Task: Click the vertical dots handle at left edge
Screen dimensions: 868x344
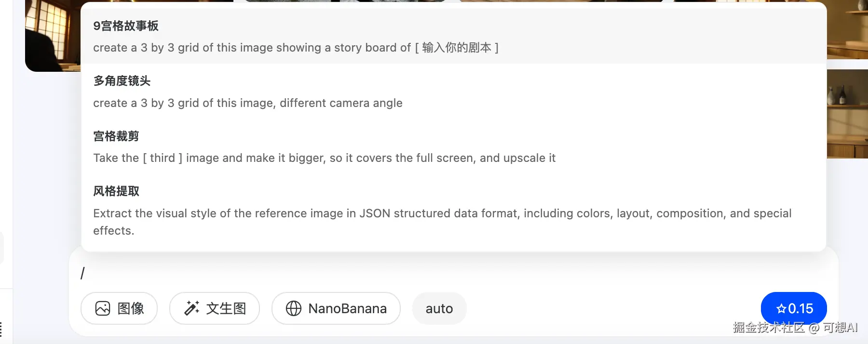Action: pos(1,330)
